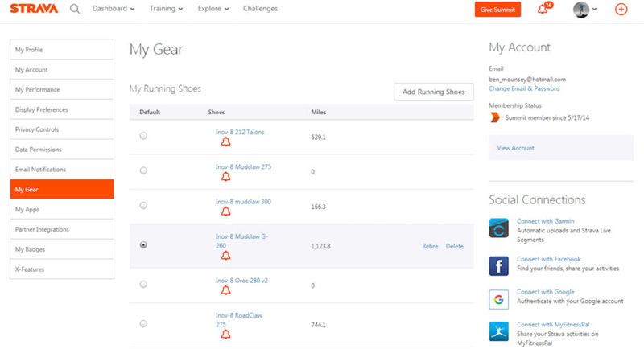Viewport: 644px width, 349px height.
Task: Click the Add Running Shoes button
Action: coord(433,92)
